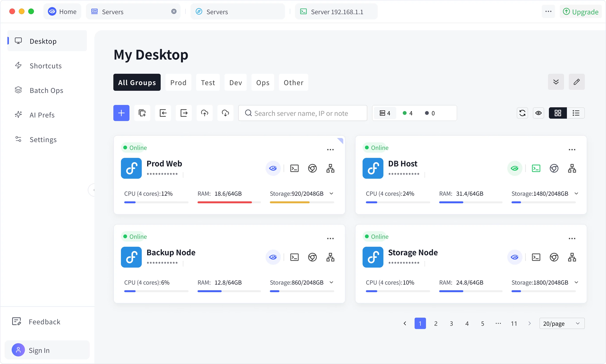Expand Backup Node storage details chevron
The image size is (606, 364).
point(331,282)
